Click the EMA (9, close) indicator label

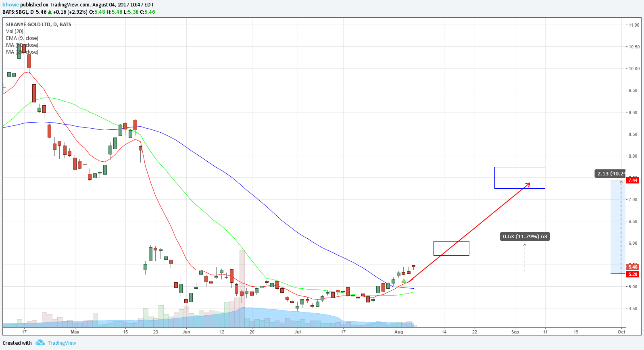22,38
